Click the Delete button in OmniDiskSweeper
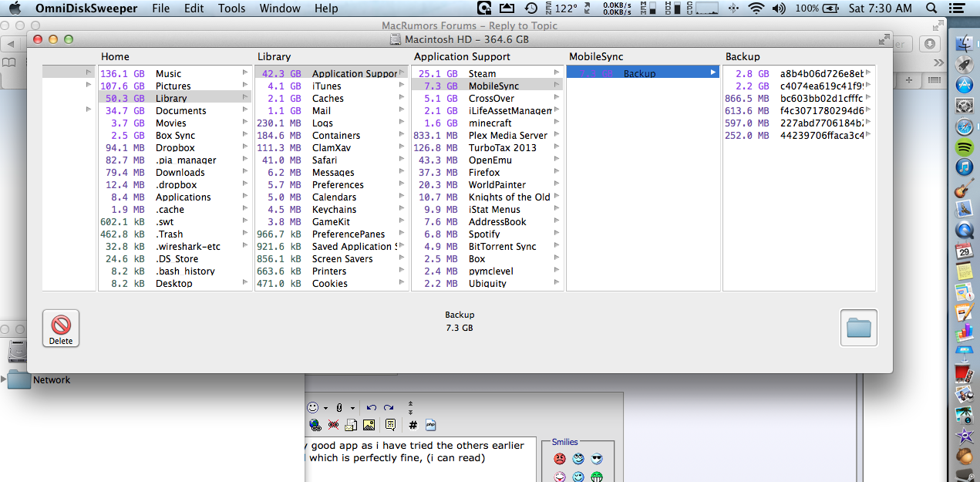The image size is (980, 482). tap(61, 328)
